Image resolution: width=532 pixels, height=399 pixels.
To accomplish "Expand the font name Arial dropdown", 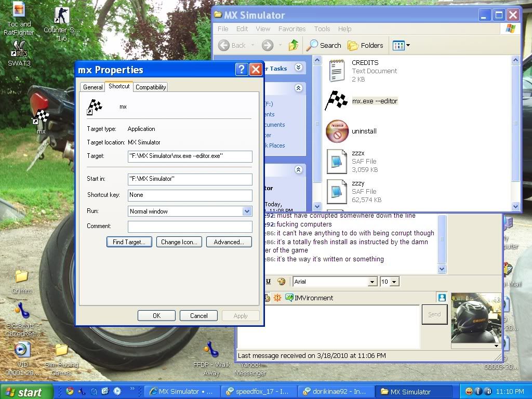I will [x=372, y=282].
